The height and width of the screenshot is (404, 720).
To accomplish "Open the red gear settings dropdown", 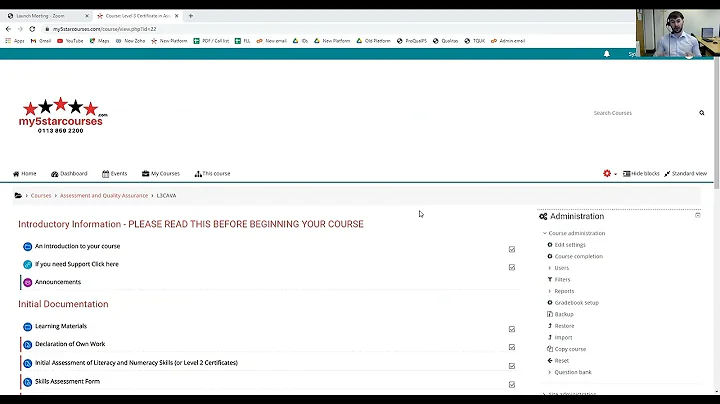I will click(610, 174).
